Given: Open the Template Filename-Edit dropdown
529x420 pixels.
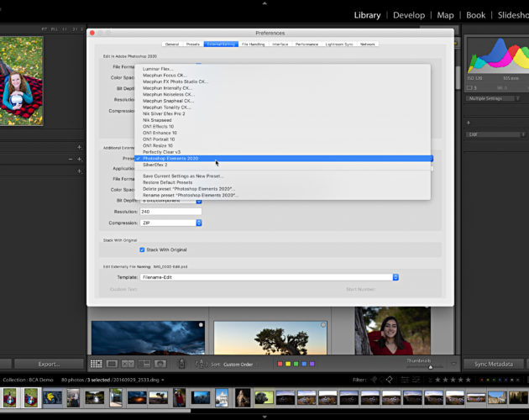Looking at the screenshot, I should pos(270,277).
